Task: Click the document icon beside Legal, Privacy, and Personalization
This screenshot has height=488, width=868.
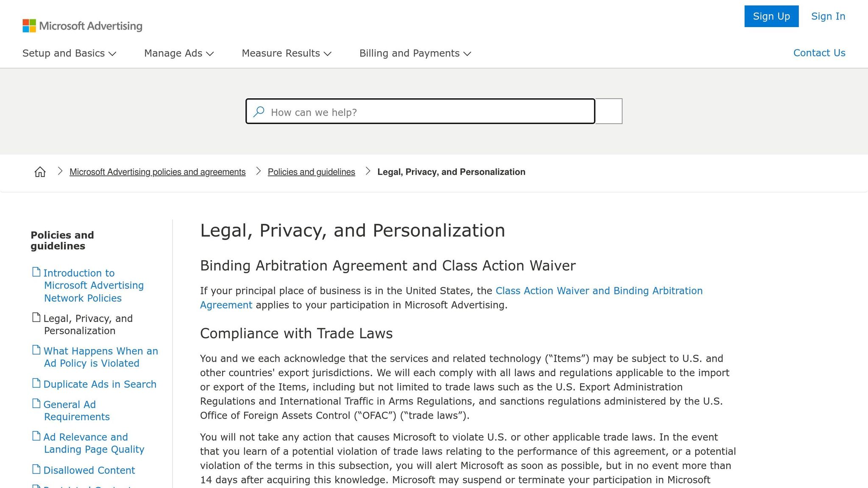Action: 36,317
